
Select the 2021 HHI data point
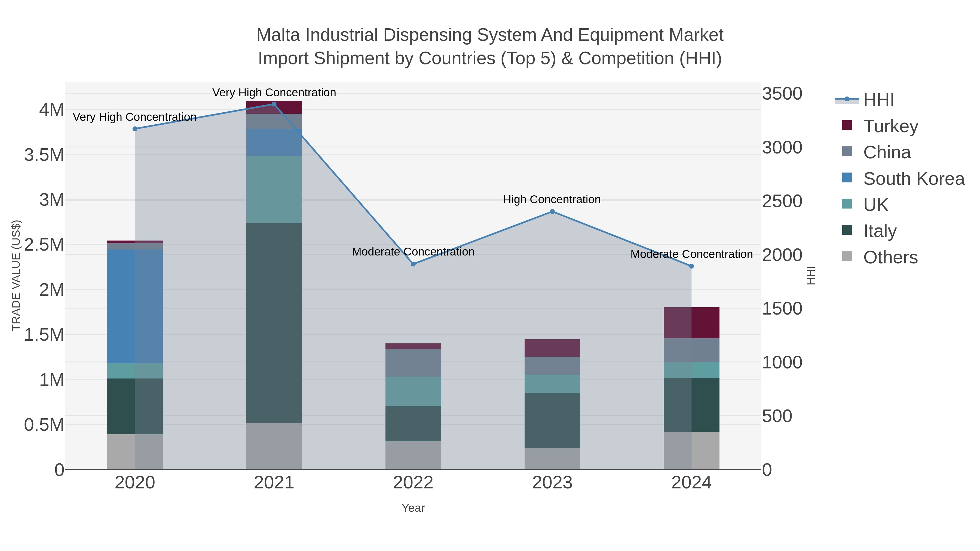point(274,104)
